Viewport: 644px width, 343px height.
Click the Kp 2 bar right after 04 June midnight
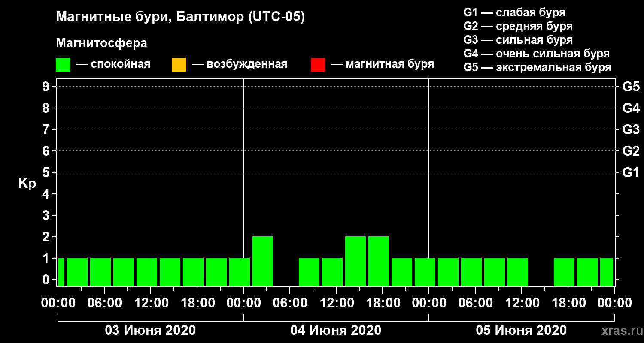tap(263, 261)
